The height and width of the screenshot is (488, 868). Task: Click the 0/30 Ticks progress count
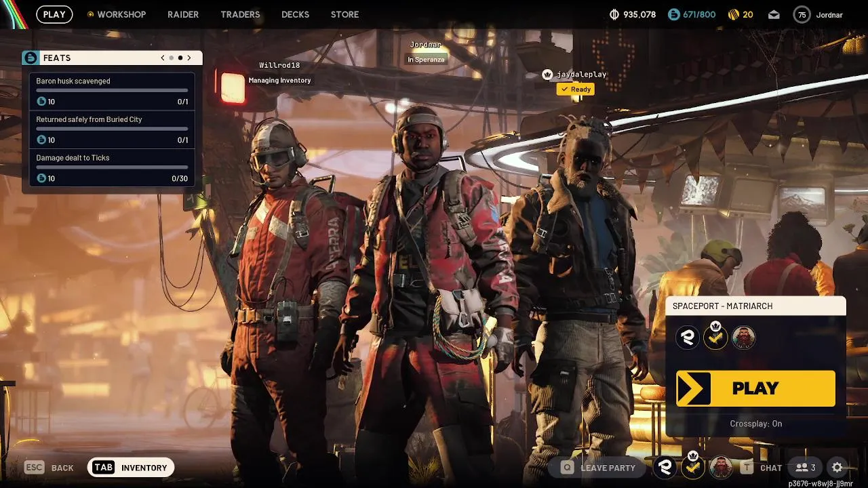[x=180, y=179]
